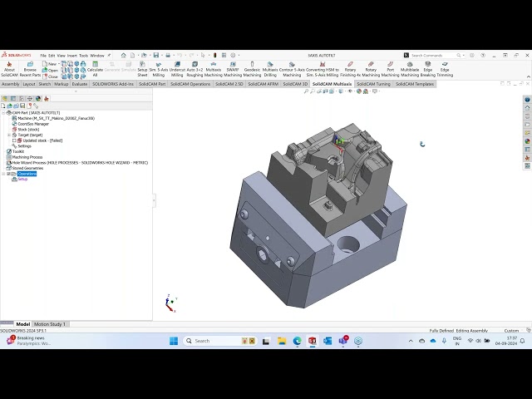
Task: Select Rotary Machining operation
Action: pyautogui.click(x=371, y=69)
